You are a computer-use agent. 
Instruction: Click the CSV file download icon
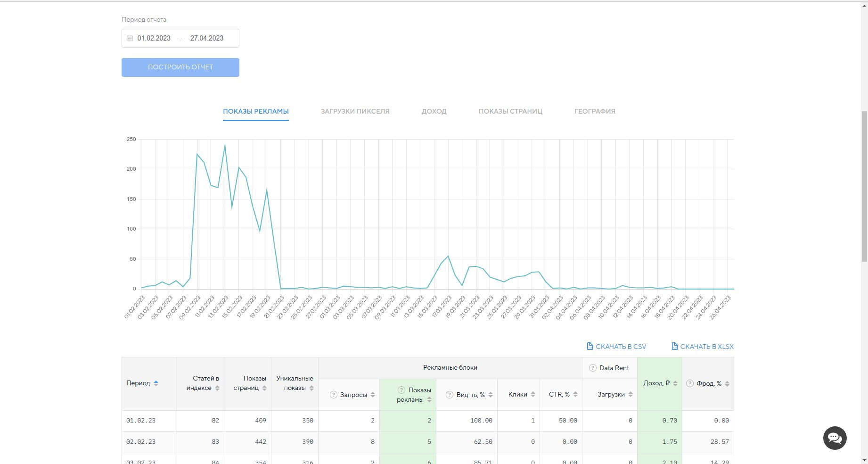pos(590,347)
